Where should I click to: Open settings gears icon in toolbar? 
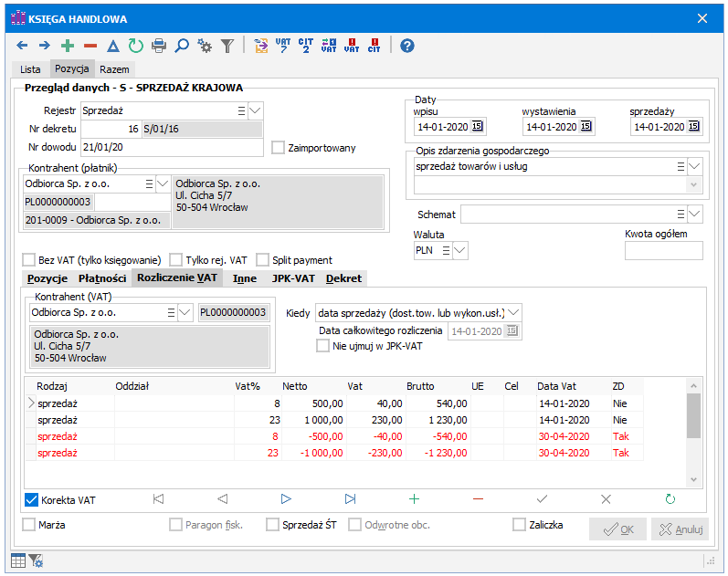pos(205,46)
